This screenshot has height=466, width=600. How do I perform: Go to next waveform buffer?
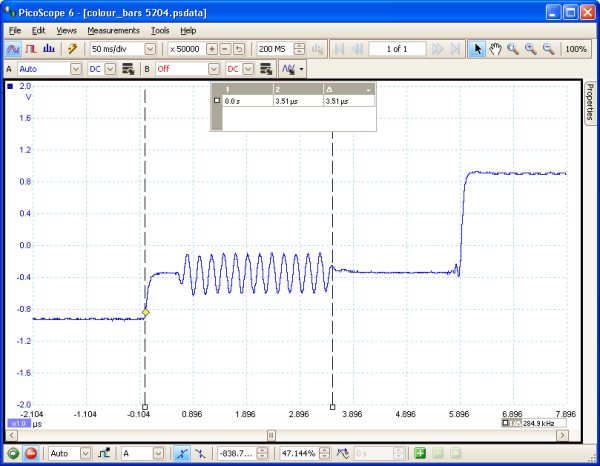coord(437,49)
